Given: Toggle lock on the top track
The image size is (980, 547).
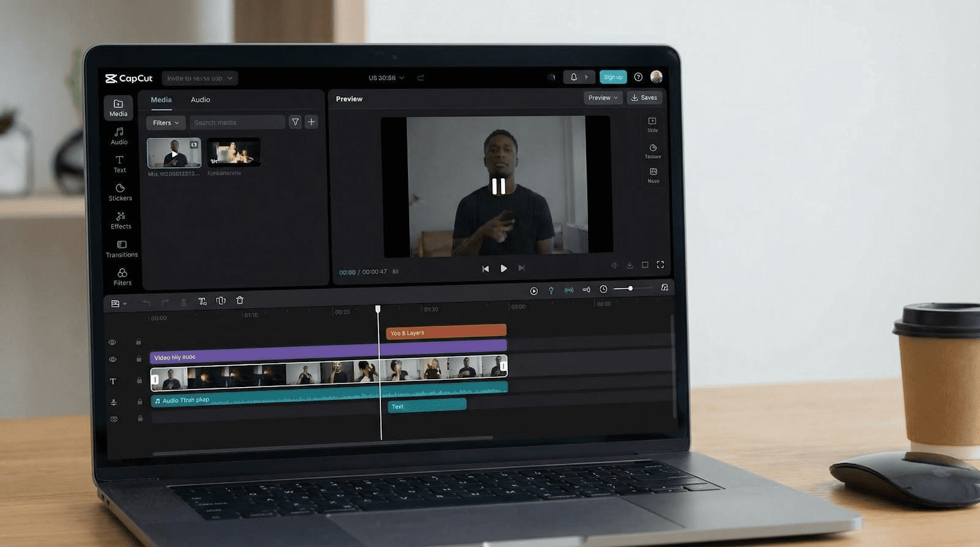Looking at the screenshot, I should tap(138, 342).
